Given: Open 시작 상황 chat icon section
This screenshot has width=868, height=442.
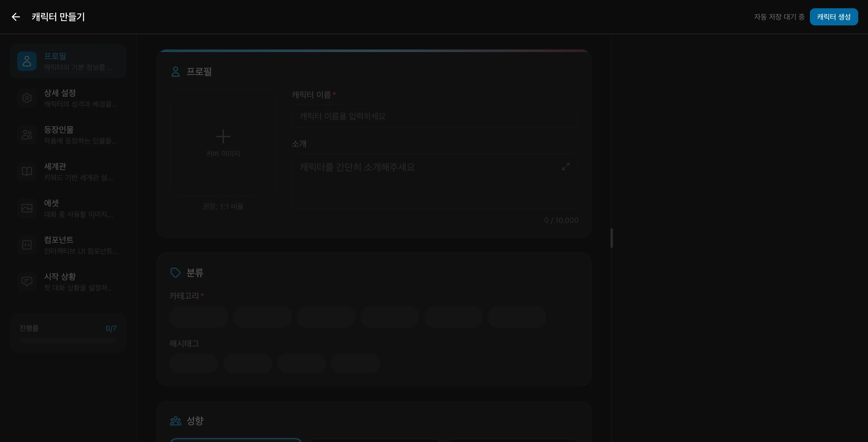Looking at the screenshot, I should pos(27,282).
